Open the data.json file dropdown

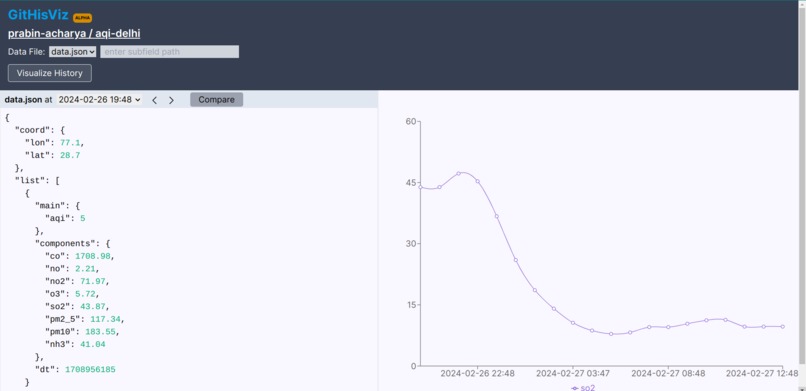pyautogui.click(x=72, y=52)
